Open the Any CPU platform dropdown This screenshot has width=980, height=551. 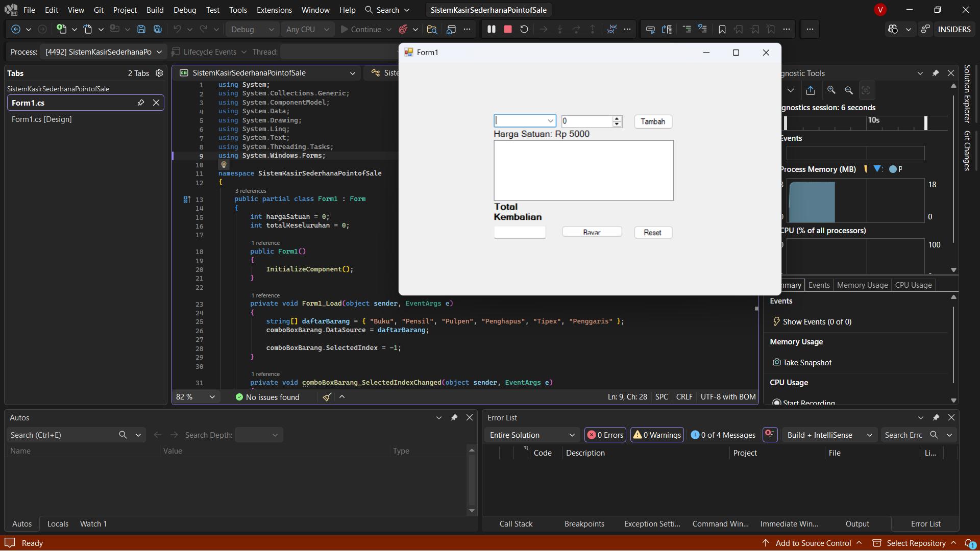click(307, 30)
